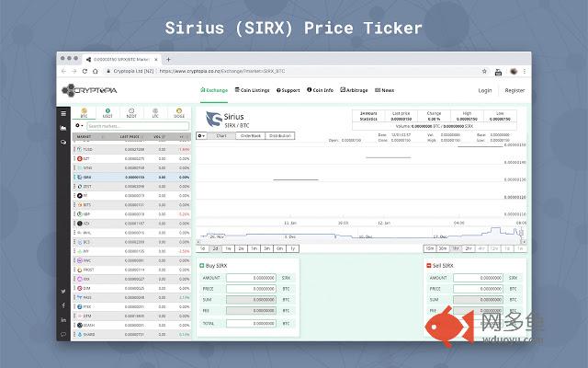This screenshot has width=588, height=368.
Task: Select the 6m chart range button
Action: coord(279,248)
